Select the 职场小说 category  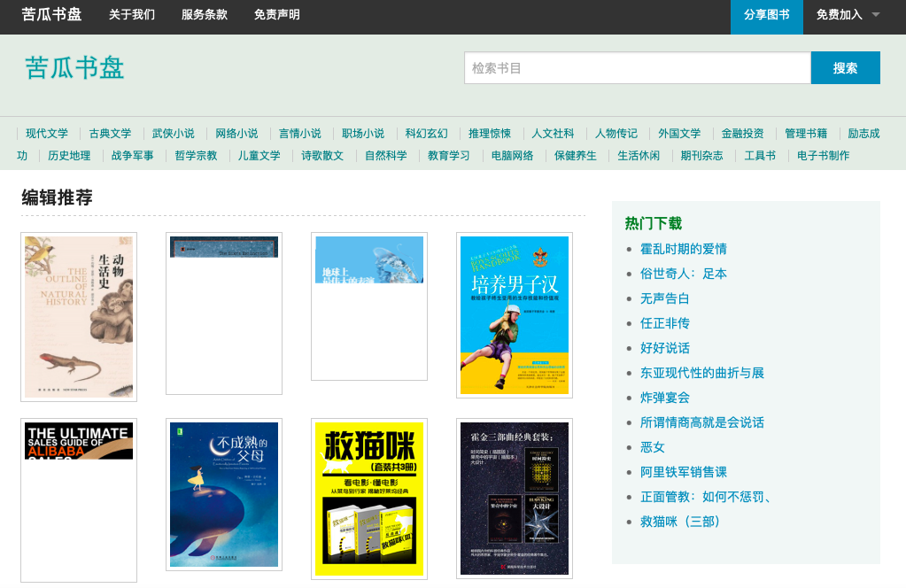[363, 134]
